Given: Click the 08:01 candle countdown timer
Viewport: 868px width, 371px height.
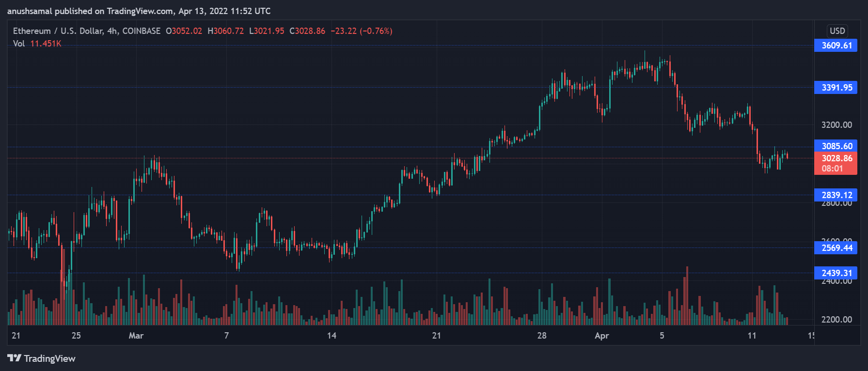Looking at the screenshot, I should pyautogui.click(x=832, y=169).
